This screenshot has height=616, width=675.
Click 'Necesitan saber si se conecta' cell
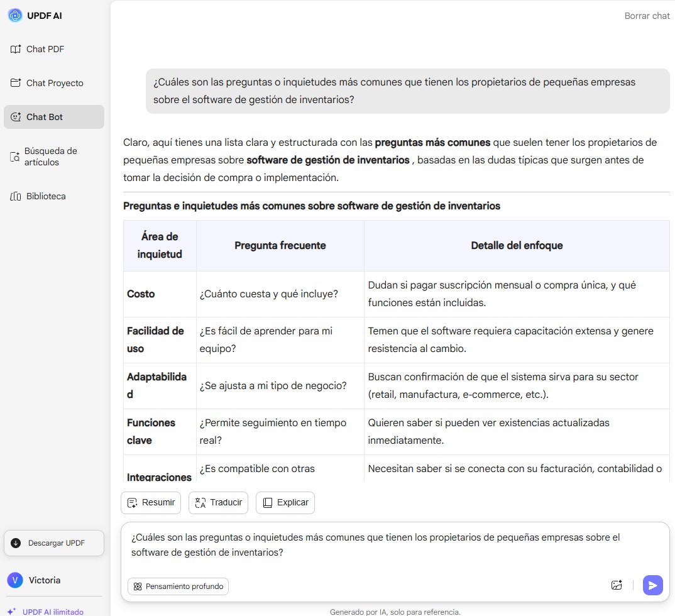(517, 468)
